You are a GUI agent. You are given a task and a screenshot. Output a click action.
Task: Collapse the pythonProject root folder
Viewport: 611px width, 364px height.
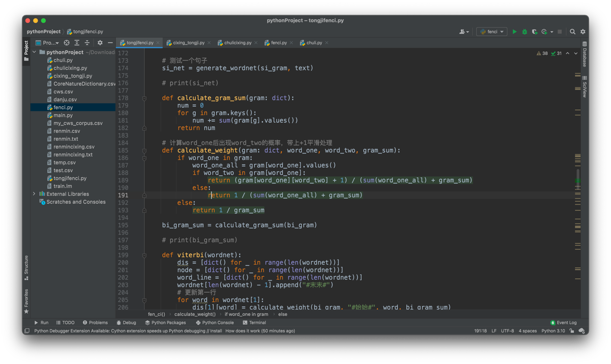tap(34, 52)
